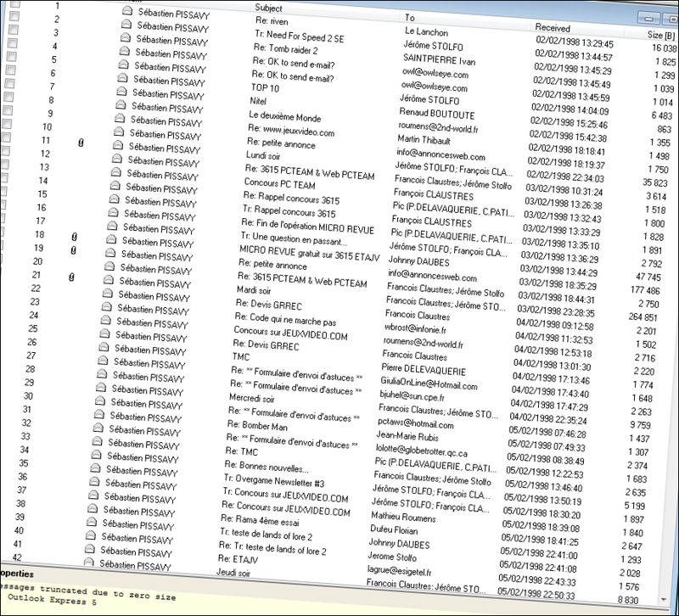This screenshot has width=679, height=616.
Task: Sort the list by Received date header
Action: click(x=553, y=28)
